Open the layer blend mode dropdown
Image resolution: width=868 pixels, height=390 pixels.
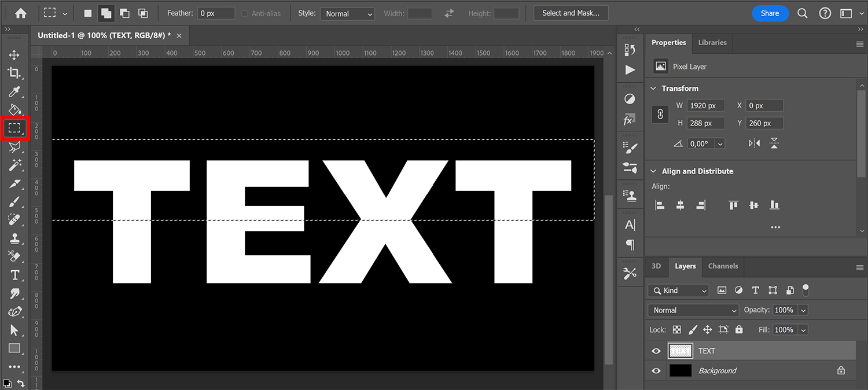693,310
